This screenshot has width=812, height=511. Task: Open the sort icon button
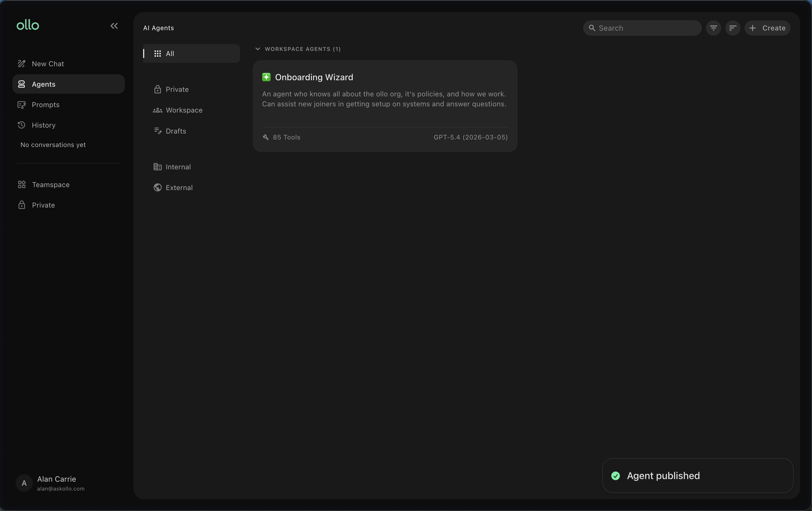pos(732,28)
